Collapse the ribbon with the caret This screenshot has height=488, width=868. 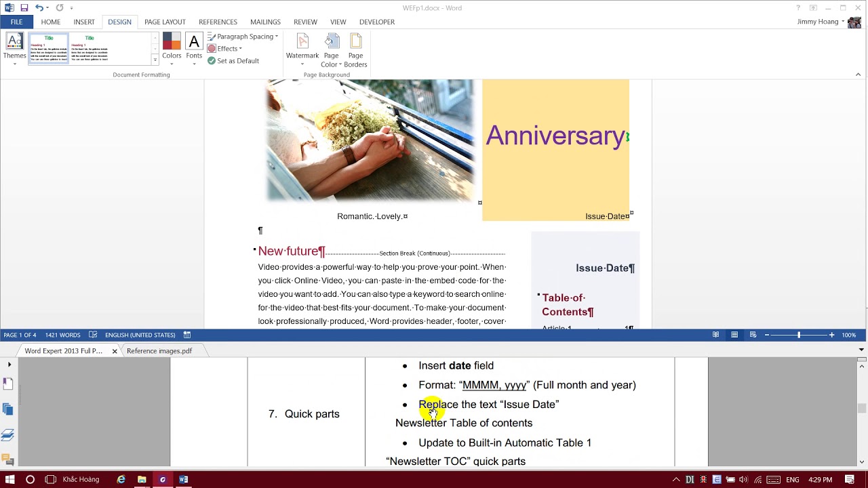point(858,75)
